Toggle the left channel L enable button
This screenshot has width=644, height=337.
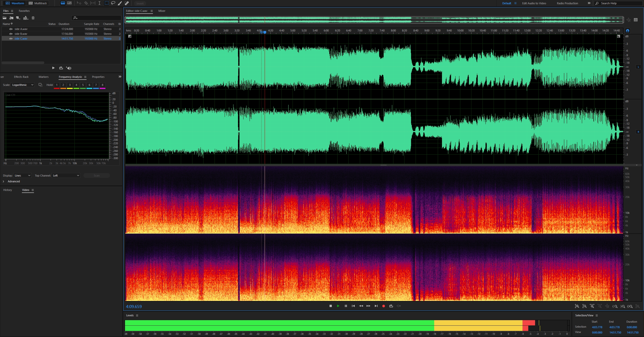(x=638, y=67)
